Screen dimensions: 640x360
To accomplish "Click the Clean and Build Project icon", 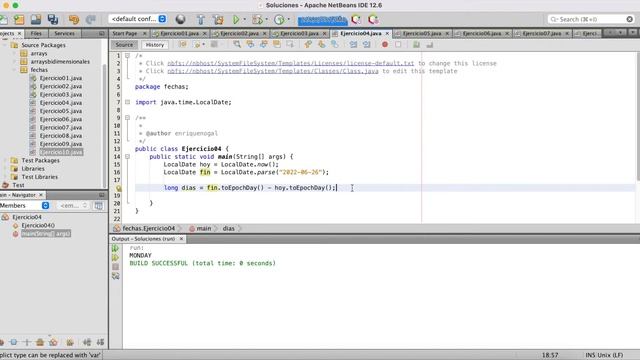I will [218, 19].
